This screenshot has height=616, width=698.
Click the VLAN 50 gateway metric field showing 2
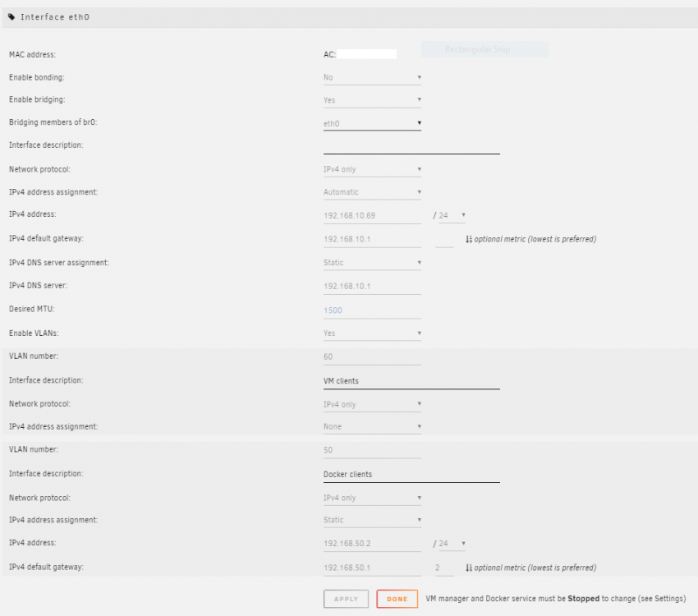tap(444, 568)
